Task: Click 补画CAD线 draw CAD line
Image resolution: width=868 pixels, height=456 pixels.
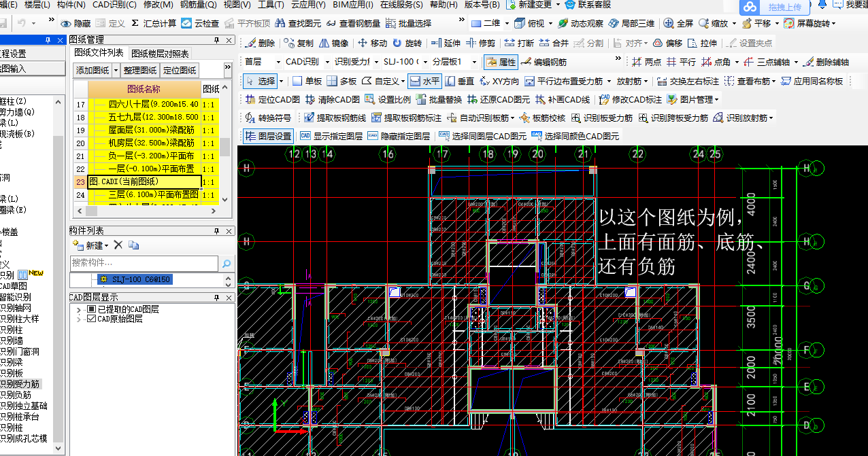Action: pyautogui.click(x=564, y=99)
